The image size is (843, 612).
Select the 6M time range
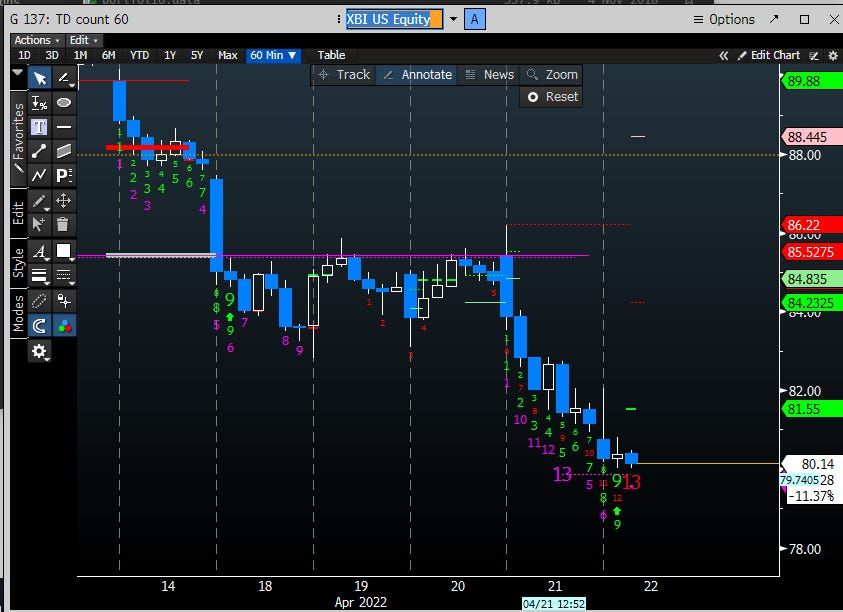coord(109,55)
